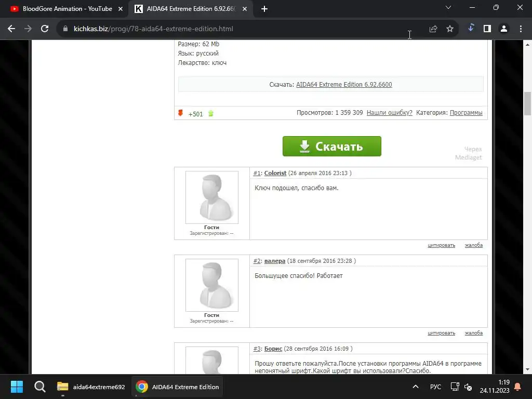
Task: Upvote with the green arrow icon
Action: coord(211,113)
